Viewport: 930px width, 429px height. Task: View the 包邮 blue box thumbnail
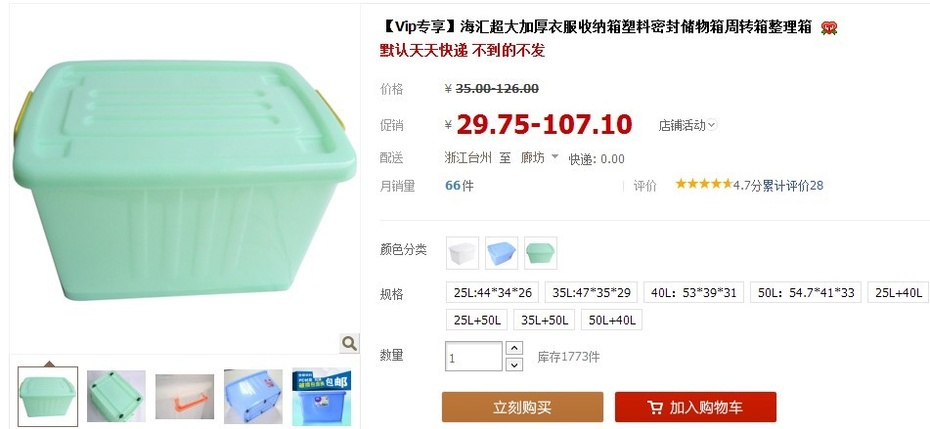tap(321, 394)
